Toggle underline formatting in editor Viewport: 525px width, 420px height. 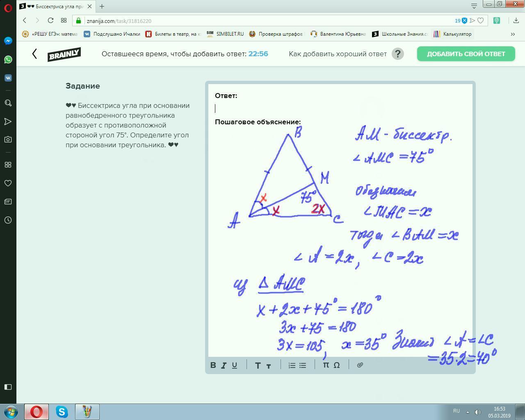click(235, 365)
